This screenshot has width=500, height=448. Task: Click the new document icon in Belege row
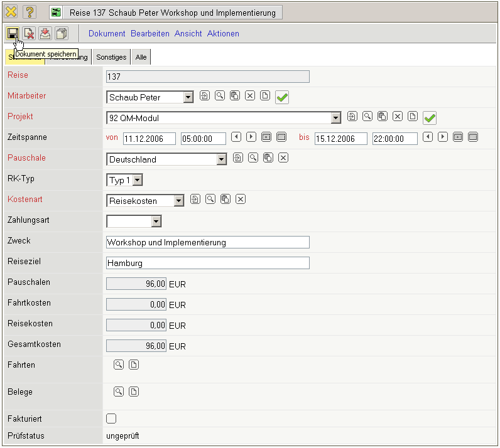pyautogui.click(x=133, y=392)
